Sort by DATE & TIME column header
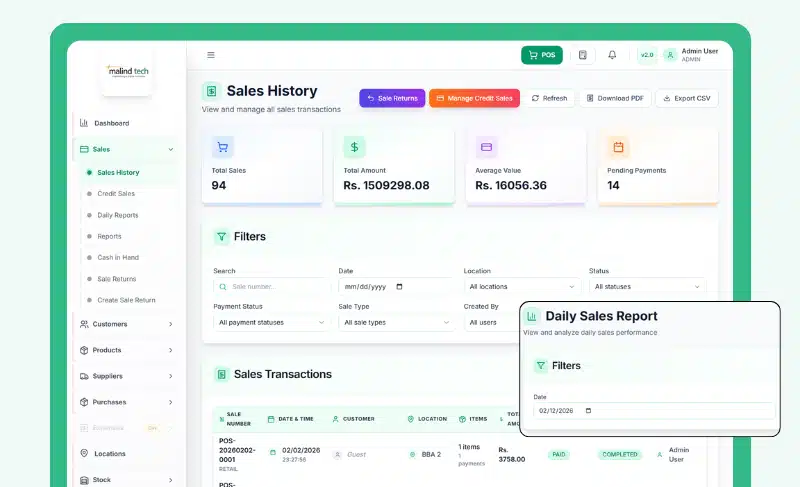This screenshot has height=487, width=800. [291, 419]
